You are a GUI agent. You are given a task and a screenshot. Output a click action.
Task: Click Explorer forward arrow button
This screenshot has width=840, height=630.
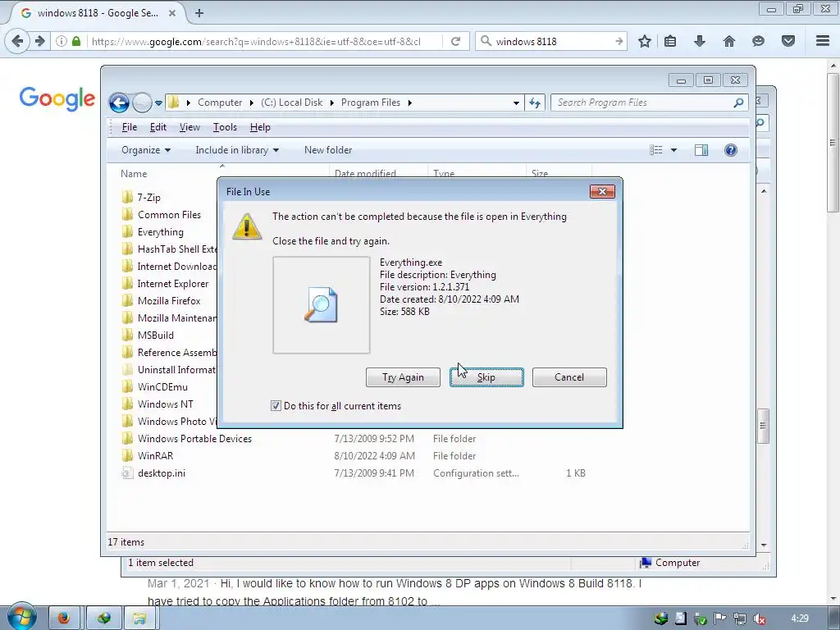click(x=142, y=103)
